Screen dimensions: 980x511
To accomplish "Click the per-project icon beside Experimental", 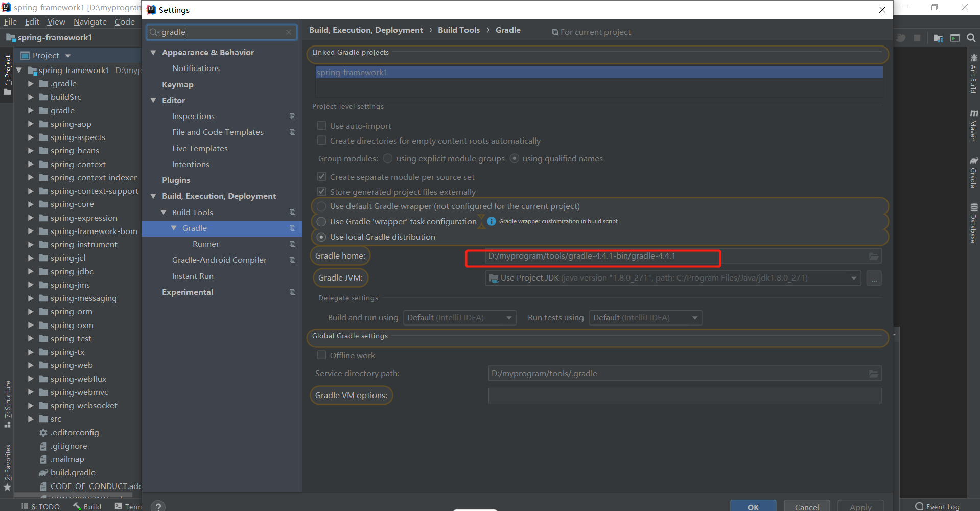I will [292, 292].
